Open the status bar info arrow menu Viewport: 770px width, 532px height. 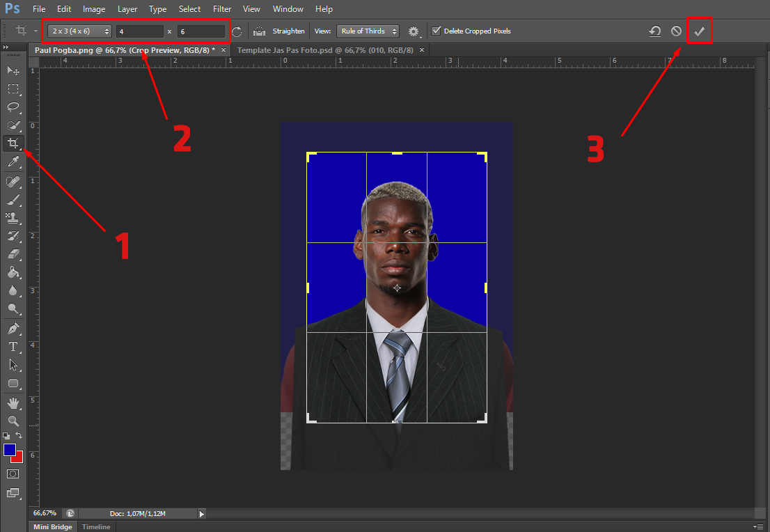201,514
